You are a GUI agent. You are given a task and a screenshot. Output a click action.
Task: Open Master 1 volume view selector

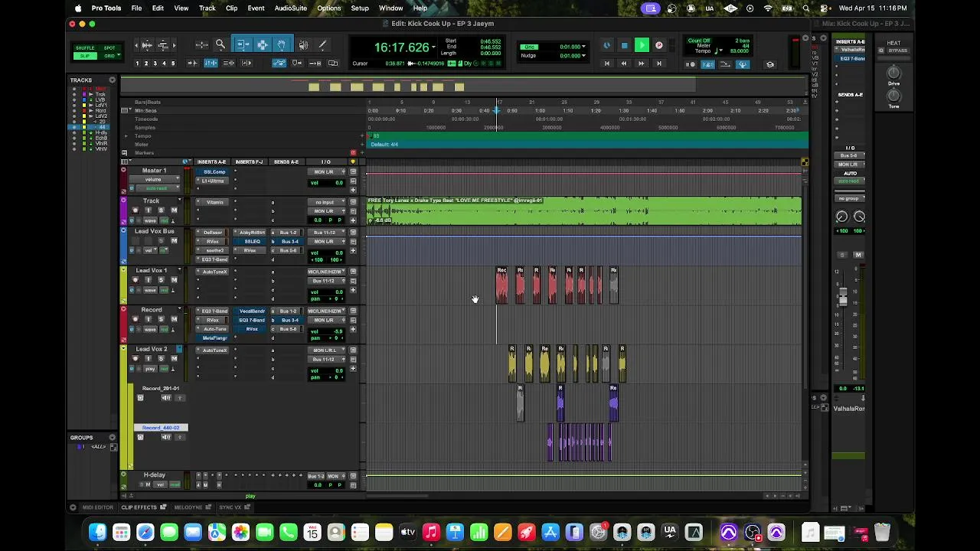pos(155,180)
